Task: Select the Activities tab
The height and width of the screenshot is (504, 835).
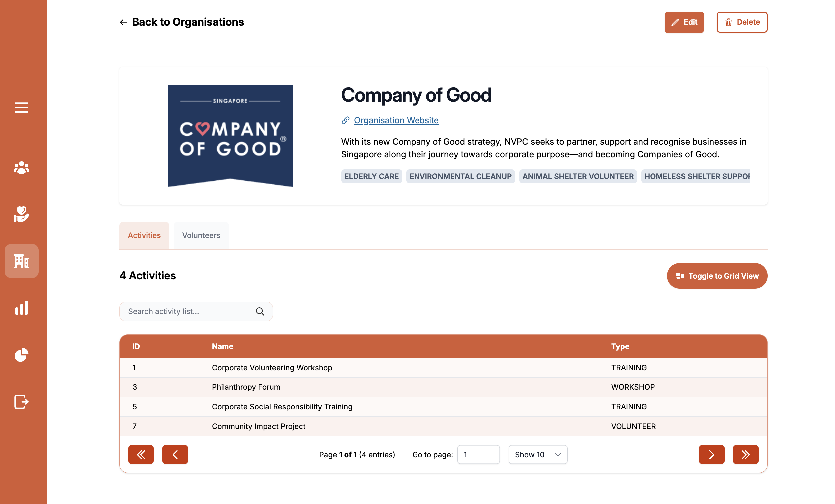Action: click(x=144, y=235)
